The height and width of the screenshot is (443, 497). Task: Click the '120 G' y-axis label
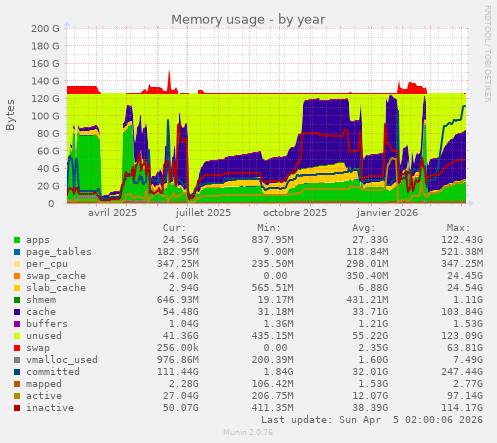point(45,99)
